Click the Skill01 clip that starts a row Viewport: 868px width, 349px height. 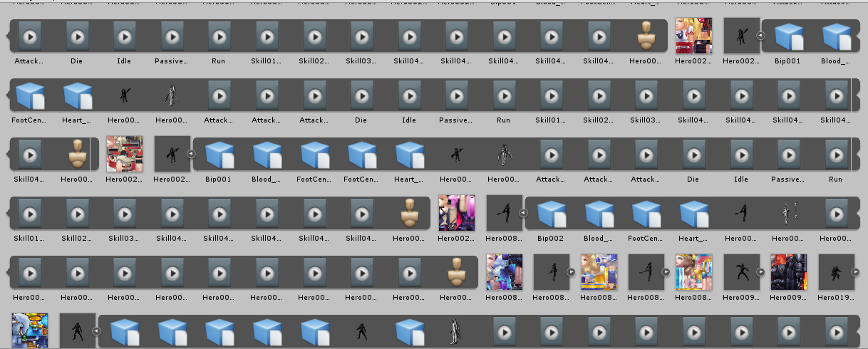coord(29,214)
